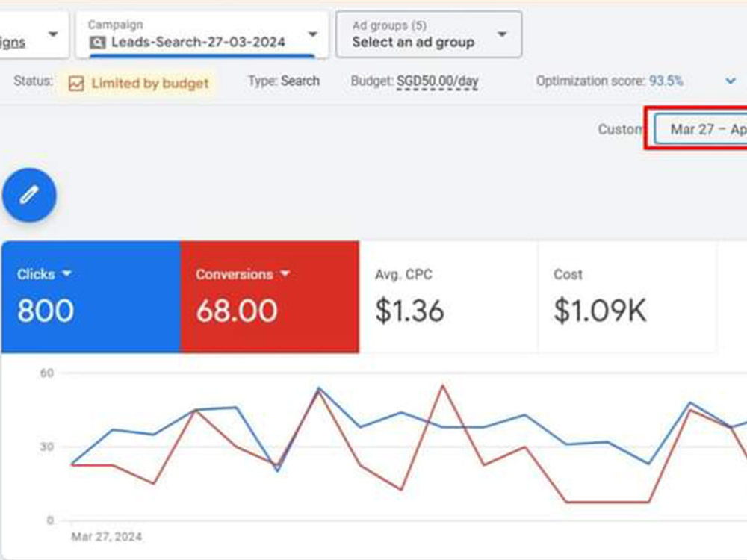747x560 pixels.
Task: Click the Status: label
Action: 33,81
